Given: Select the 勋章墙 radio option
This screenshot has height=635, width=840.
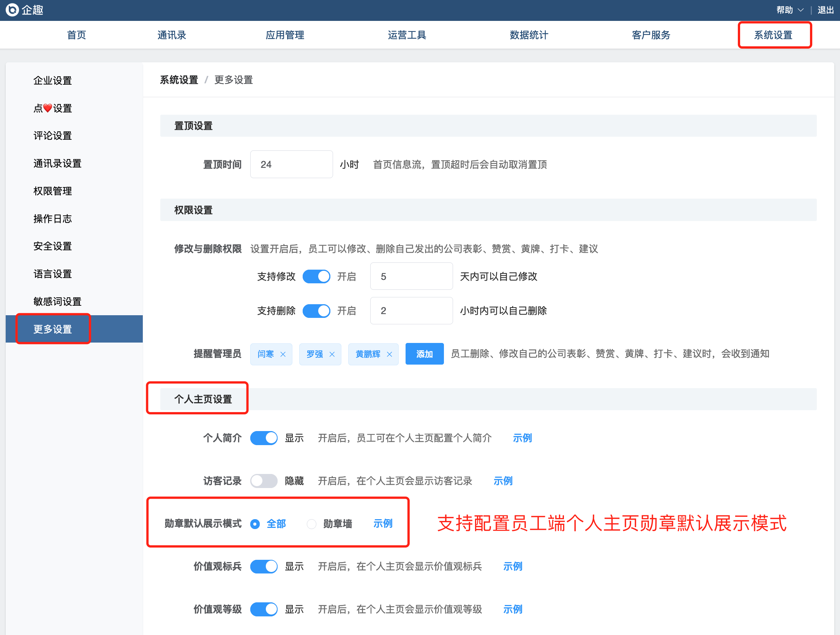Looking at the screenshot, I should pyautogui.click(x=311, y=524).
